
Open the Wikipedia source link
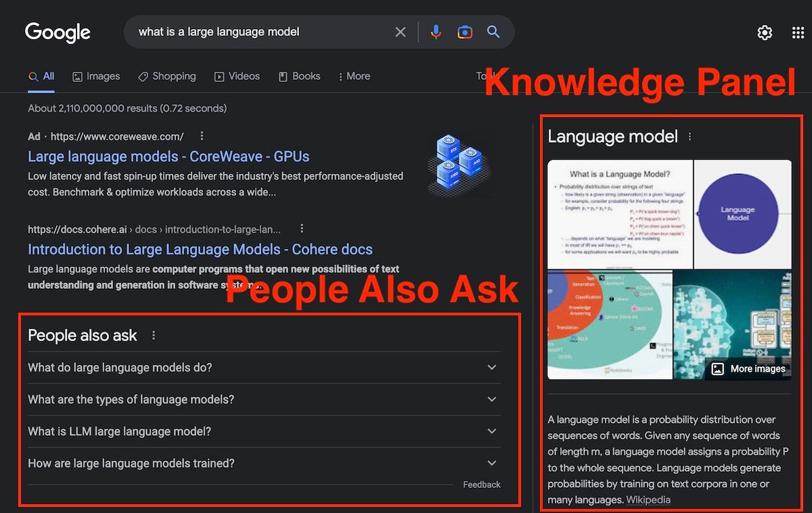click(x=648, y=500)
